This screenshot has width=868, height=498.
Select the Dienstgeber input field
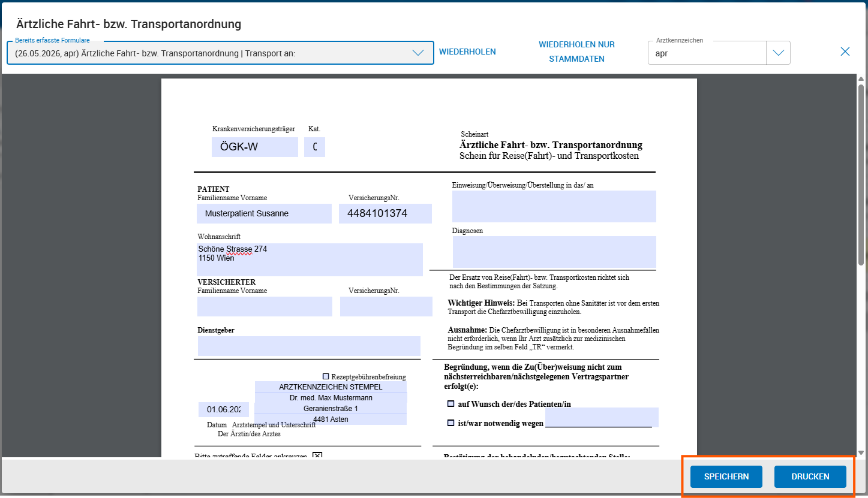point(309,346)
